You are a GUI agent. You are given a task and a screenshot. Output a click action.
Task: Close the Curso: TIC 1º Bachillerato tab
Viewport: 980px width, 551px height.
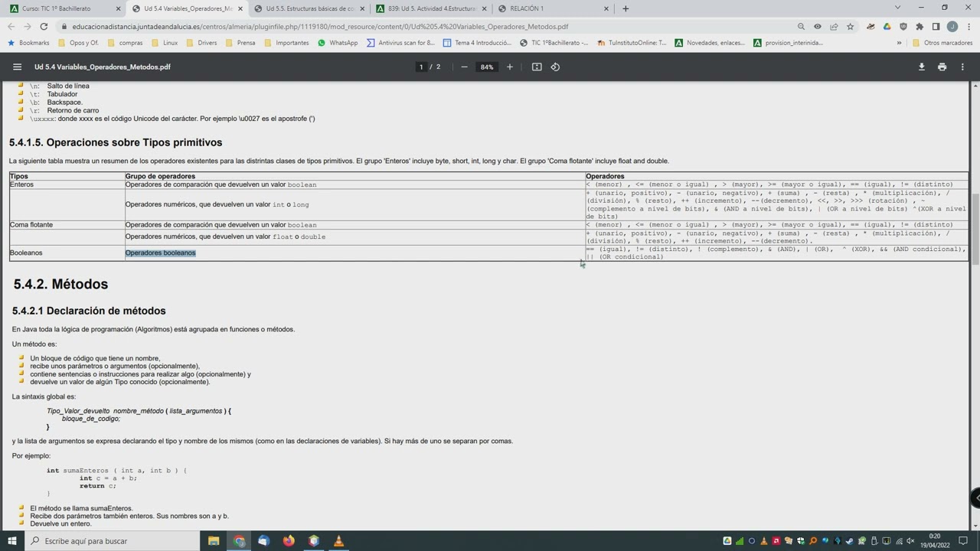pyautogui.click(x=118, y=8)
